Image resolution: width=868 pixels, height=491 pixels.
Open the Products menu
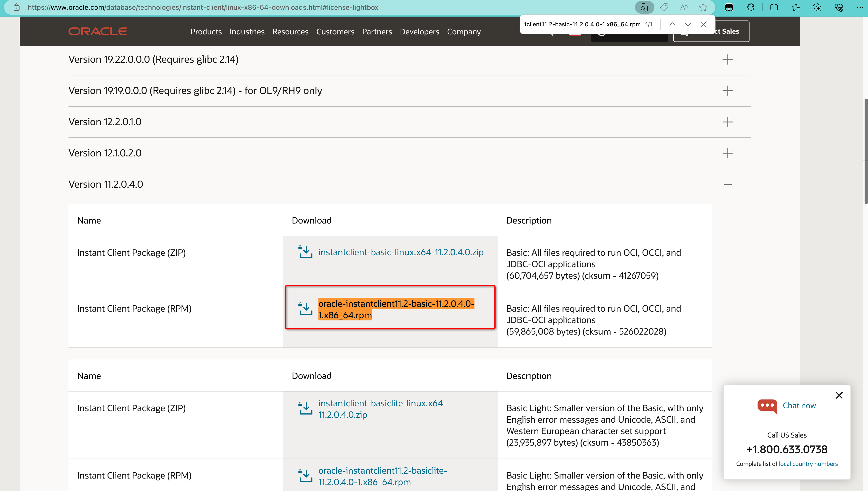click(x=206, y=32)
